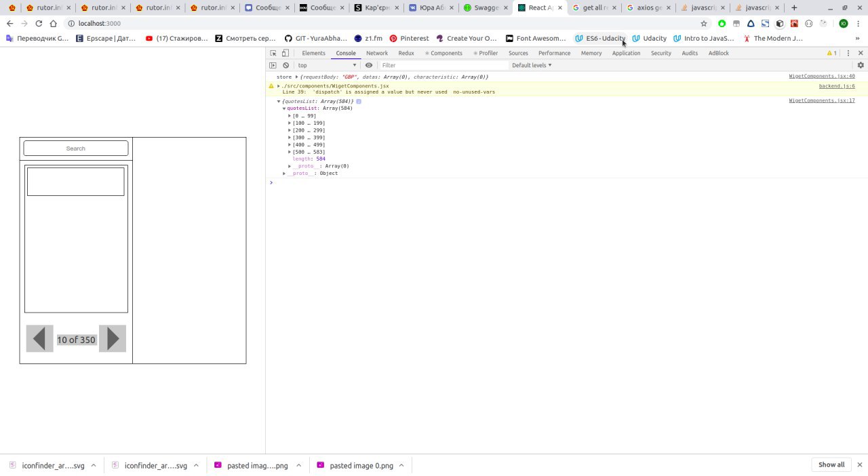This screenshot has height=476, width=868.
Task: Switch to the Swagger browser tab
Action: (484, 7)
